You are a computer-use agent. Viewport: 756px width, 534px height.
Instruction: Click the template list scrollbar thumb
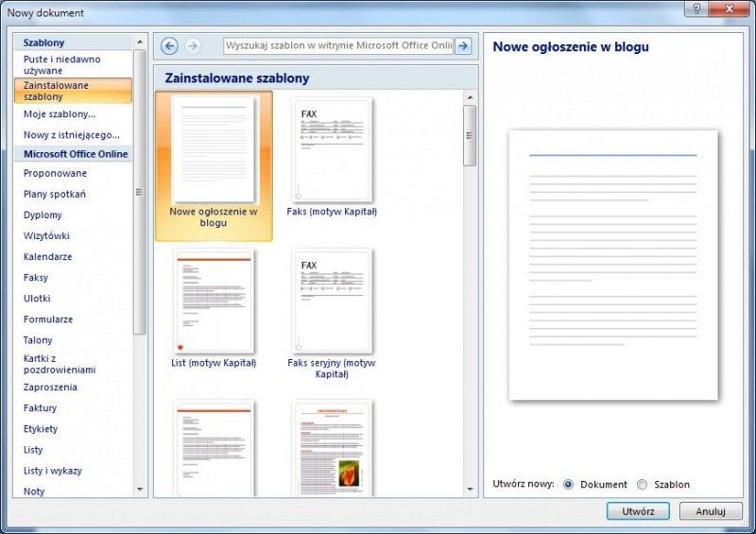point(470,135)
